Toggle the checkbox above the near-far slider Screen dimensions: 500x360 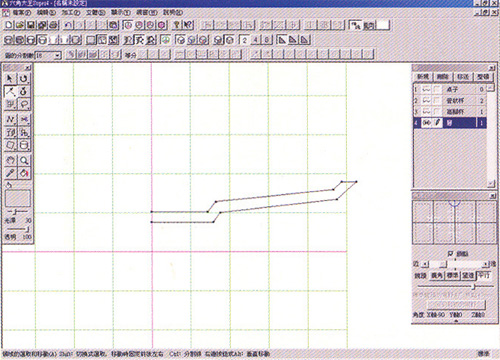450,254
